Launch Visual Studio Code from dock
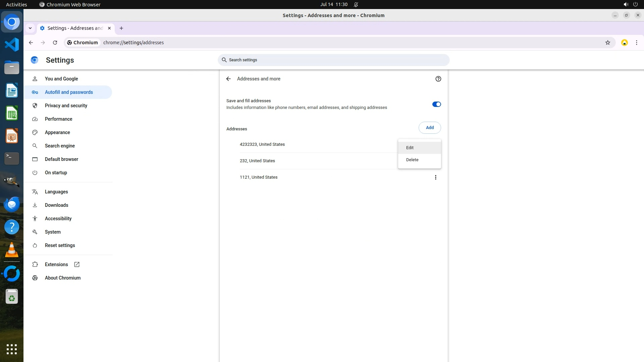The height and width of the screenshot is (362, 644). [12, 45]
